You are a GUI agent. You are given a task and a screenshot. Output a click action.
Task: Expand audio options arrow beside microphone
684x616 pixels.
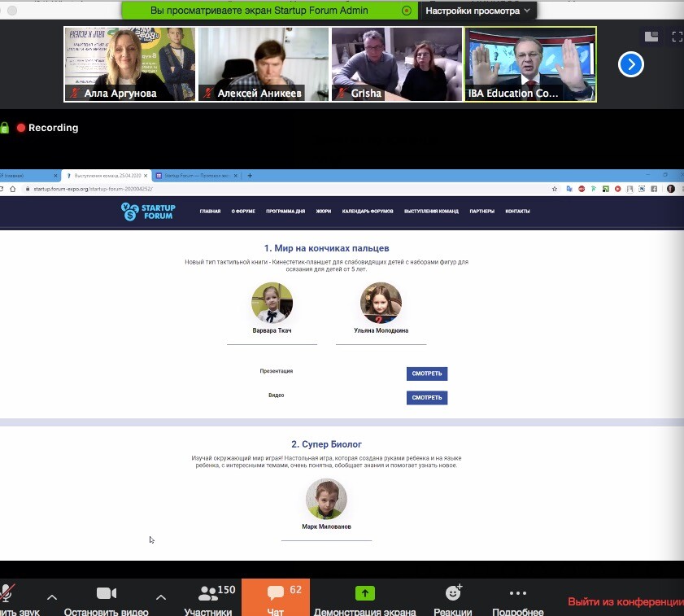point(52,597)
